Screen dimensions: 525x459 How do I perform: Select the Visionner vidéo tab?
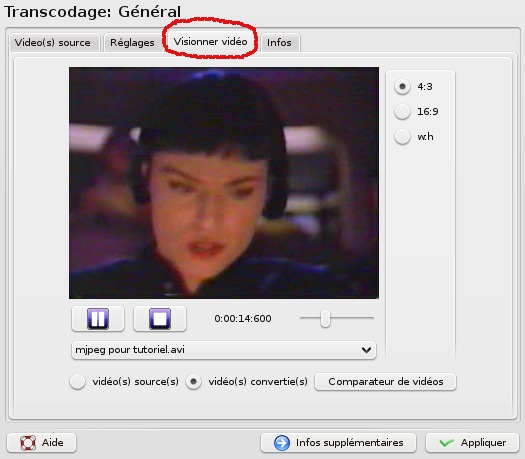click(211, 42)
